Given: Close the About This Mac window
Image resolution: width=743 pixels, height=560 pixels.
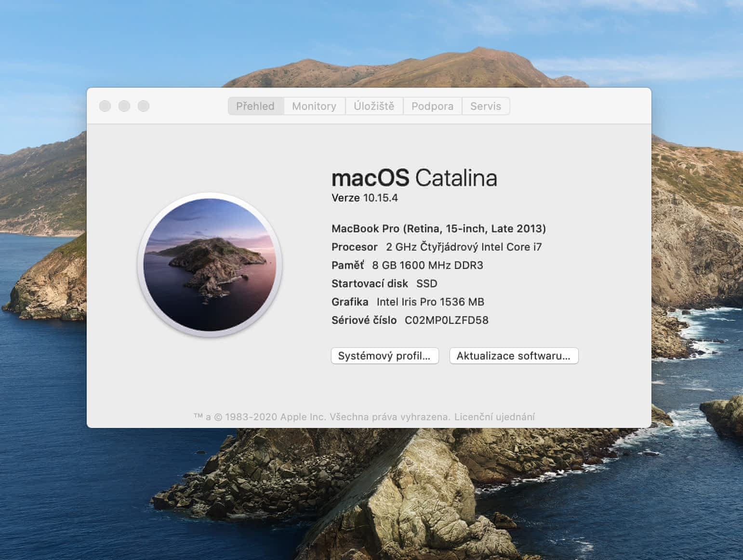Looking at the screenshot, I should coord(105,106).
